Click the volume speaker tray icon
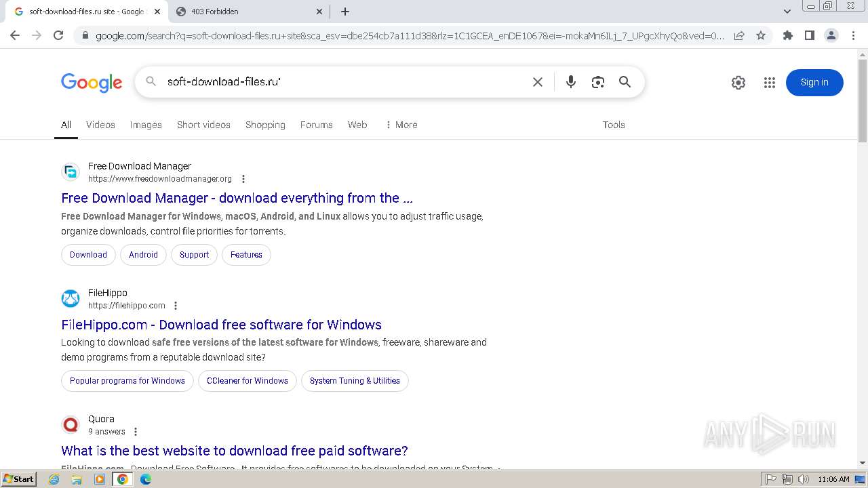The height and width of the screenshot is (488, 868). click(x=803, y=479)
